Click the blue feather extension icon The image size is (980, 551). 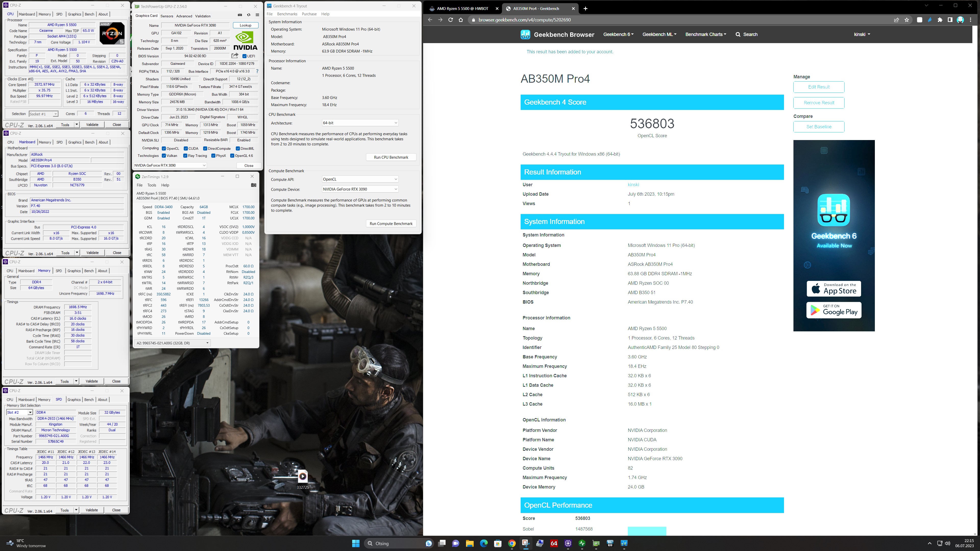pyautogui.click(x=930, y=20)
